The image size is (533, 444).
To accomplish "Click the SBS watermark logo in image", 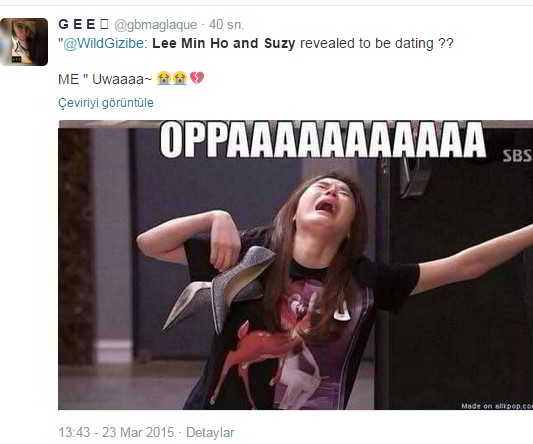I will point(517,156).
